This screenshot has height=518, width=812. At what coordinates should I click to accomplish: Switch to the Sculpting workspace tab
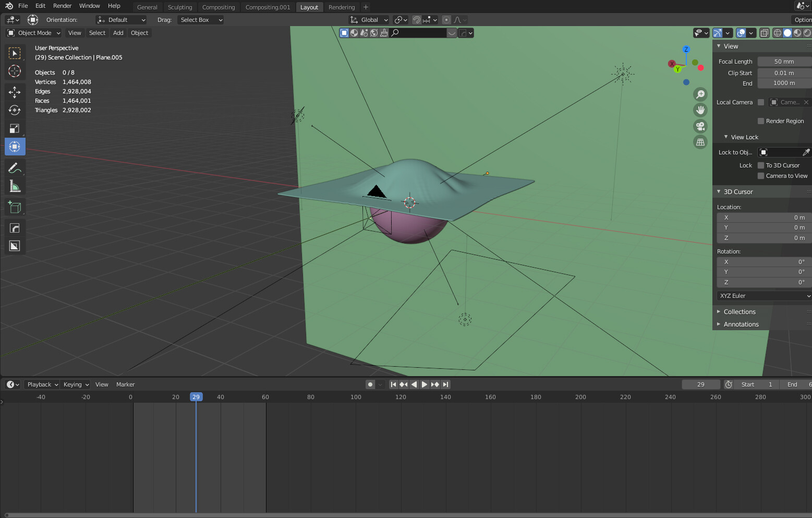click(180, 7)
